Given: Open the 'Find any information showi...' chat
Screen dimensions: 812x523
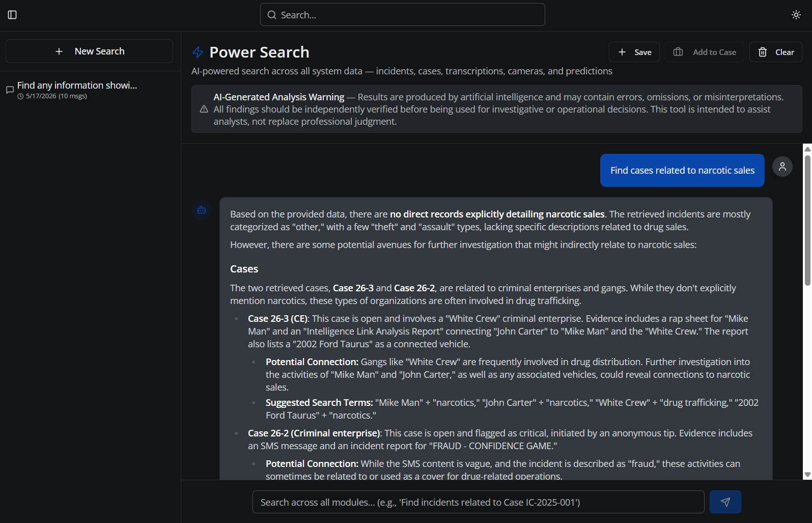Looking at the screenshot, I should coord(89,90).
